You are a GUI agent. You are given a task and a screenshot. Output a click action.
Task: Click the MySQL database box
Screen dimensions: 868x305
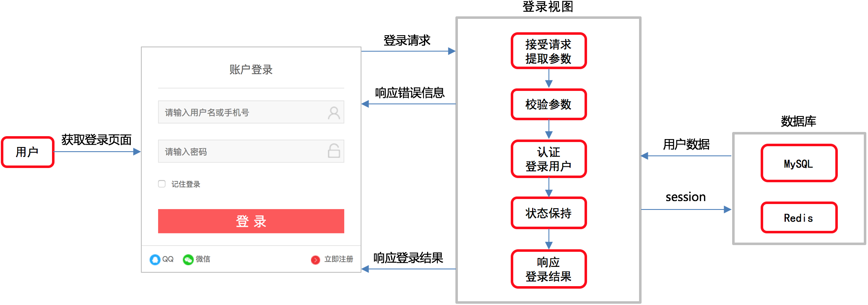799,163
